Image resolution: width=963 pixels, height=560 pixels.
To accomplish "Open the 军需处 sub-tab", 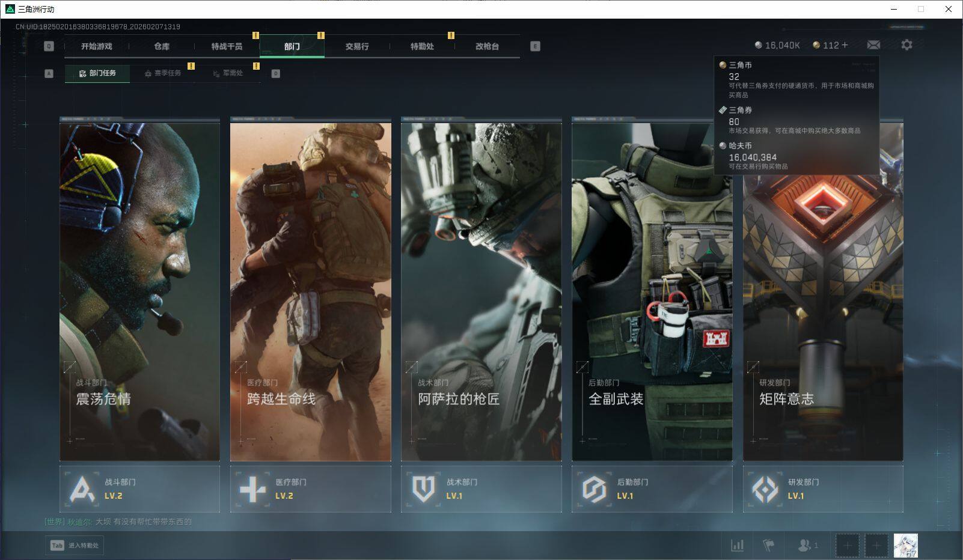I will pos(227,73).
